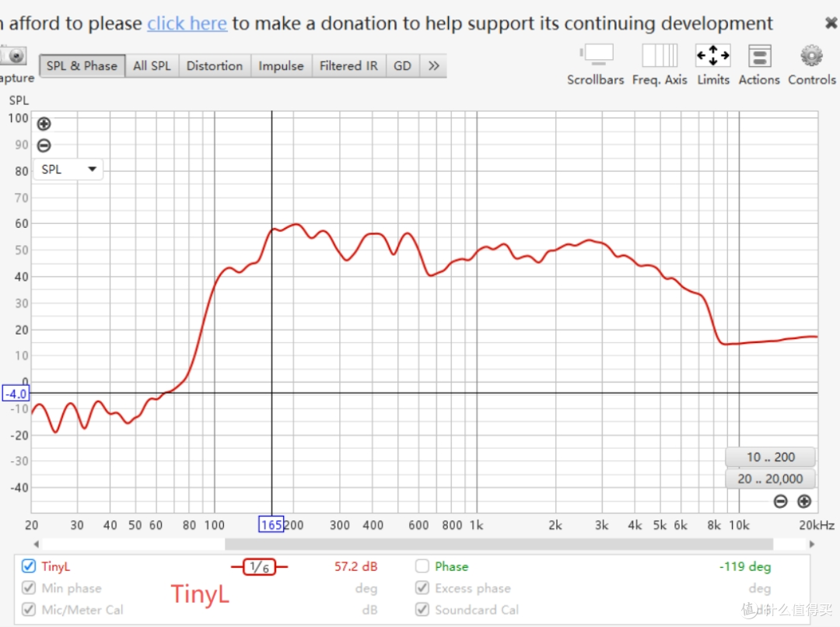The width and height of the screenshot is (840, 627).
Task: Click the vertical zoom in plus icon
Action: (44, 124)
